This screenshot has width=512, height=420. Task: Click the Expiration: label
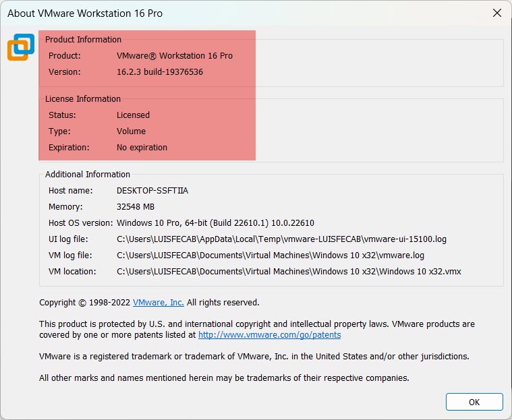[x=69, y=148]
